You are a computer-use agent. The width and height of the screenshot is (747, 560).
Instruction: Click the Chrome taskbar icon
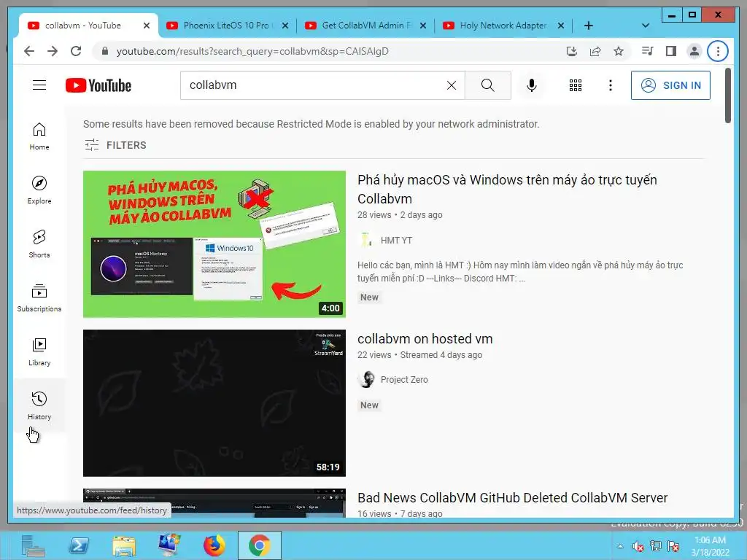[259, 545]
